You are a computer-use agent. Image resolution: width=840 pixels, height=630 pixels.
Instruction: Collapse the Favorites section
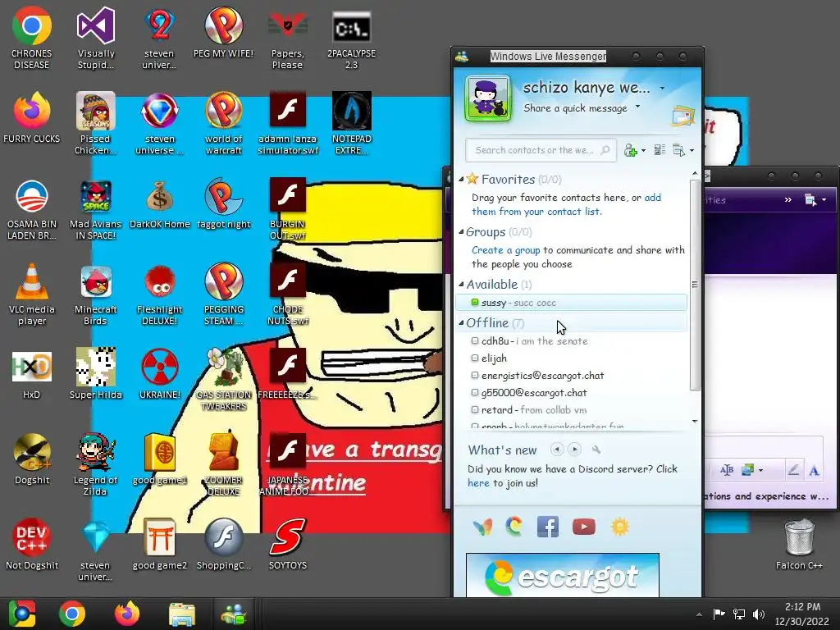coord(461,179)
